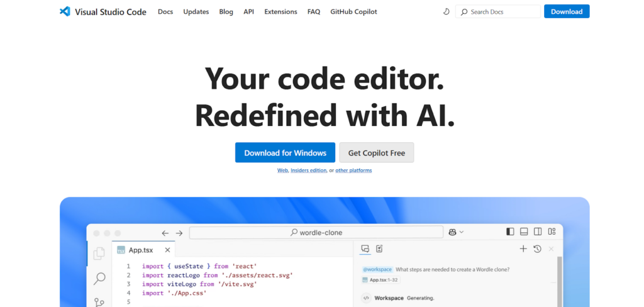Click the @workspace mention tag
This screenshot has width=644, height=307.
(377, 270)
